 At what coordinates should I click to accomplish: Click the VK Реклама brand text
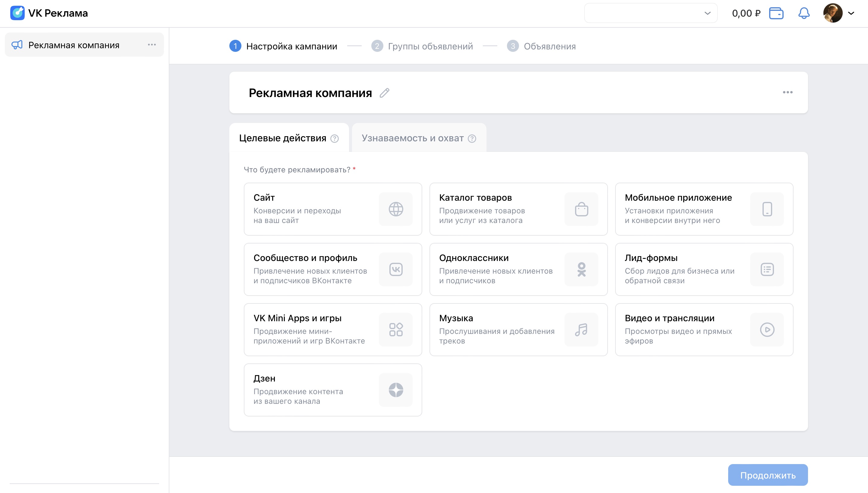[58, 13]
